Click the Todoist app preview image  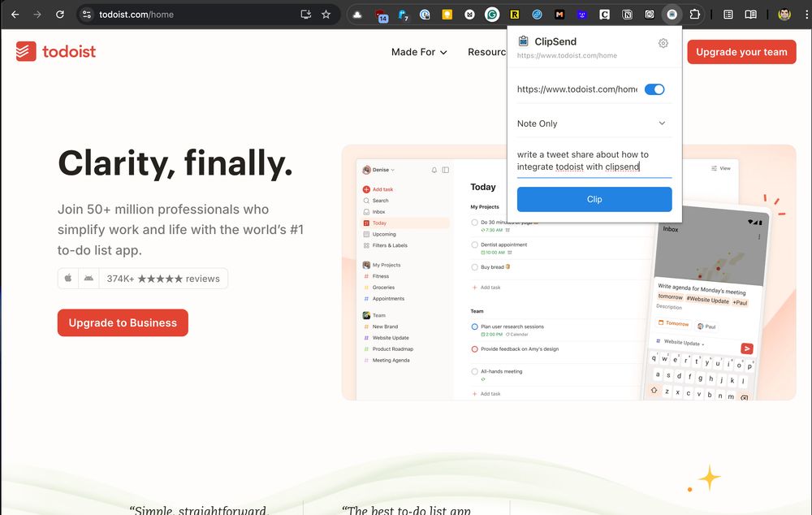pos(568,272)
